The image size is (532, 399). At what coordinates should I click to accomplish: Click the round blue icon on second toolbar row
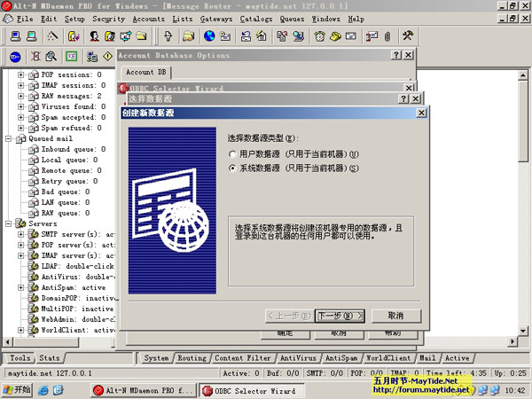click(x=16, y=57)
